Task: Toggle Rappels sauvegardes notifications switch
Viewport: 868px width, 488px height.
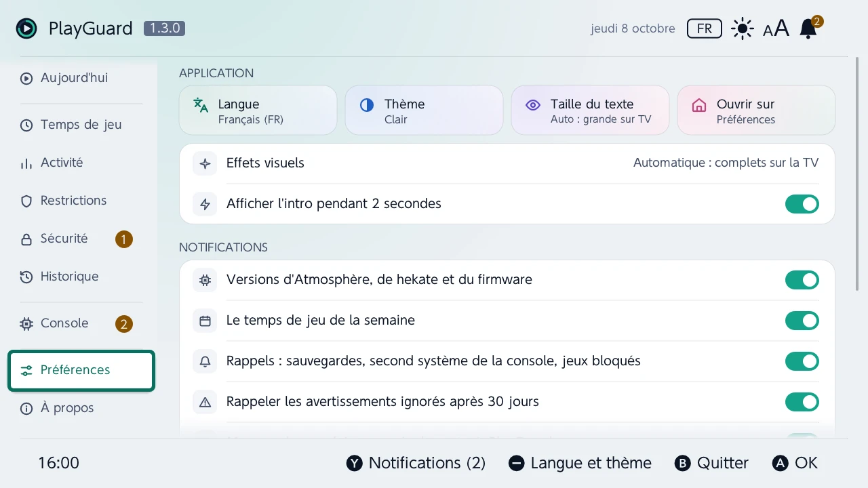Action: [802, 361]
